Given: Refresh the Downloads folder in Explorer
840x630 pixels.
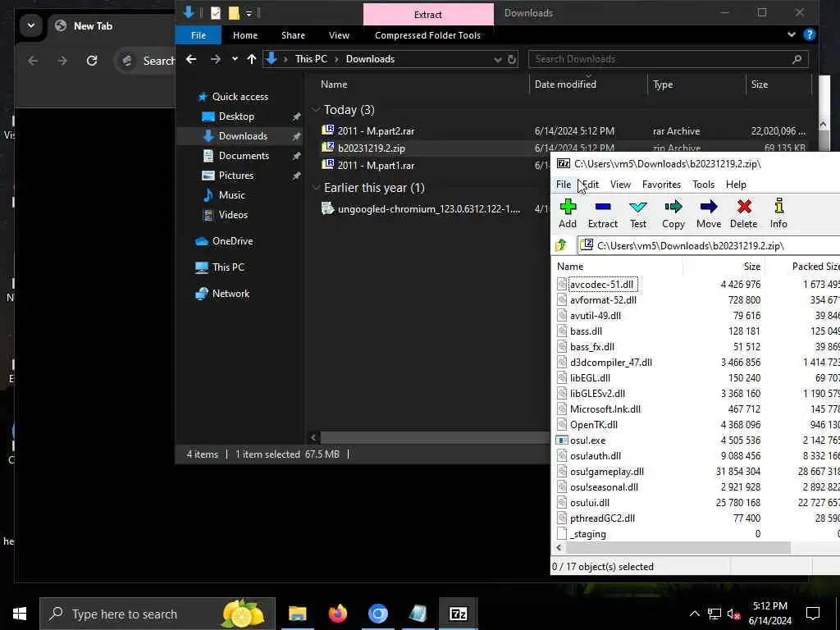Looking at the screenshot, I should tap(512, 59).
